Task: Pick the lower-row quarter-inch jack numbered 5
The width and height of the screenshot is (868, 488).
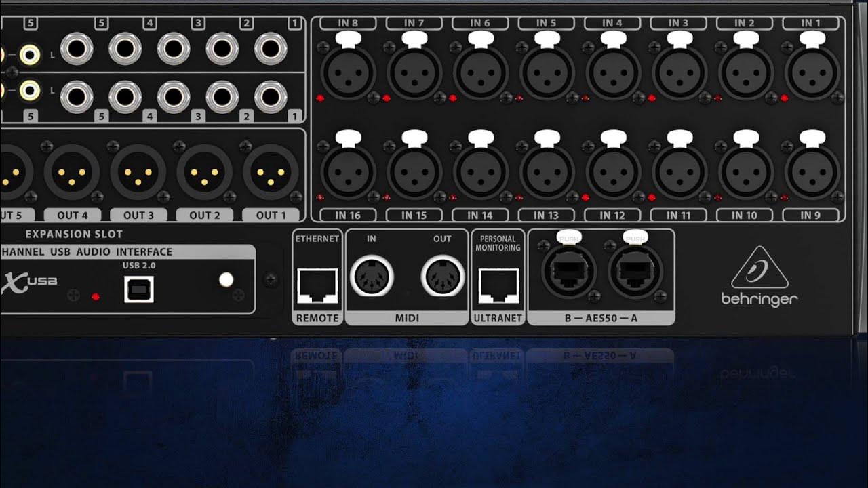Action: [x=77, y=97]
